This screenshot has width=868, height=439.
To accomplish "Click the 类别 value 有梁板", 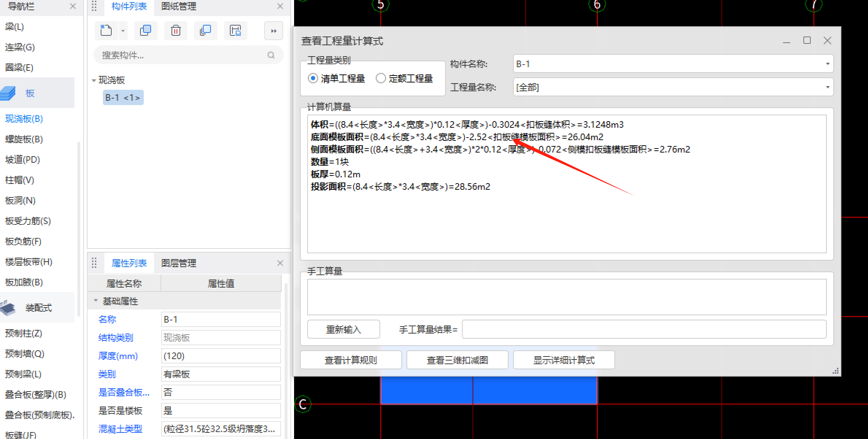I will point(221,374).
